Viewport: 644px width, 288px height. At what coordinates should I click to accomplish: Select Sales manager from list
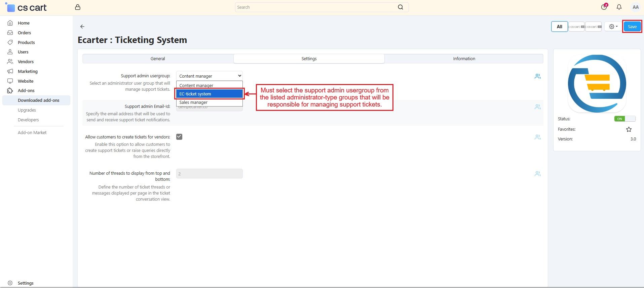click(x=209, y=102)
